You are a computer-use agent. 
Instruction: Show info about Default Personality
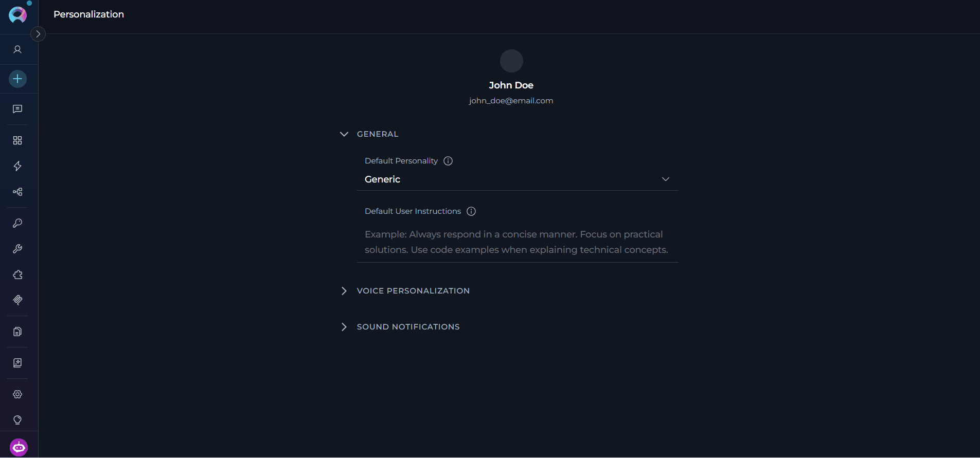tap(448, 161)
